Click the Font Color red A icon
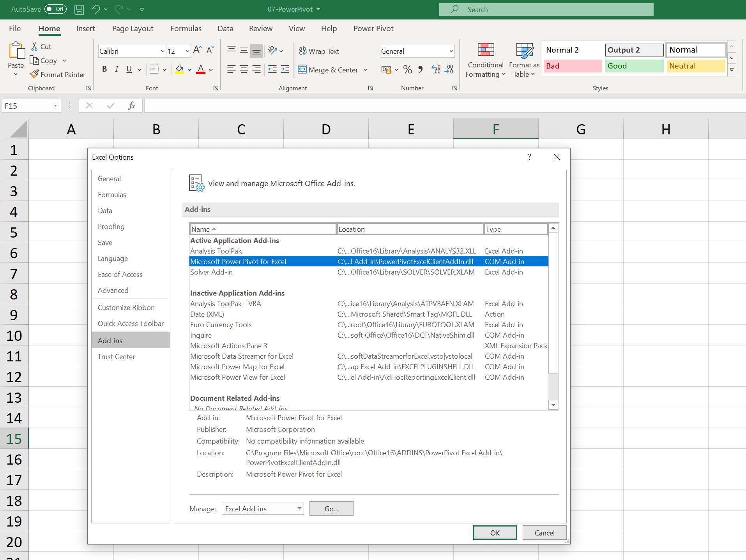This screenshot has height=560, width=746. click(x=201, y=69)
